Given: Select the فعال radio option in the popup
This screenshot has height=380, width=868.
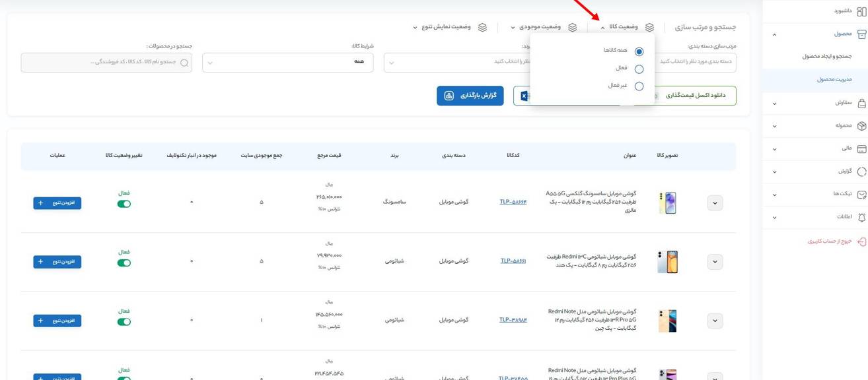Looking at the screenshot, I should (639, 69).
